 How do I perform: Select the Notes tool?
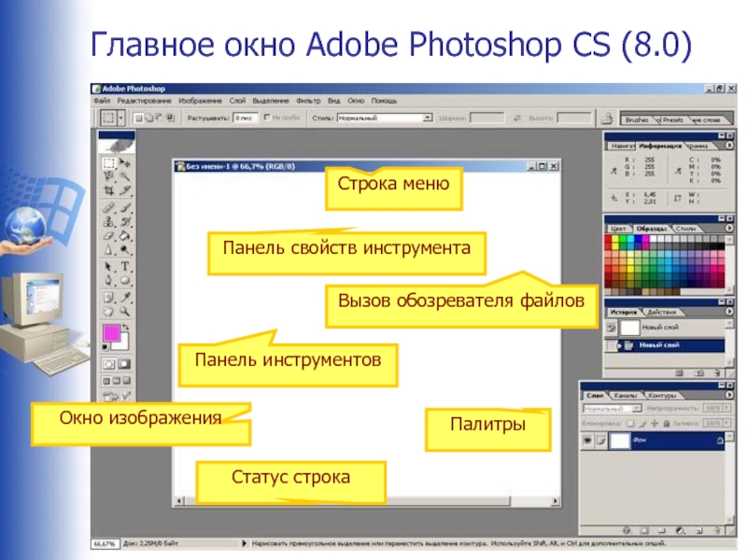[x=108, y=297]
